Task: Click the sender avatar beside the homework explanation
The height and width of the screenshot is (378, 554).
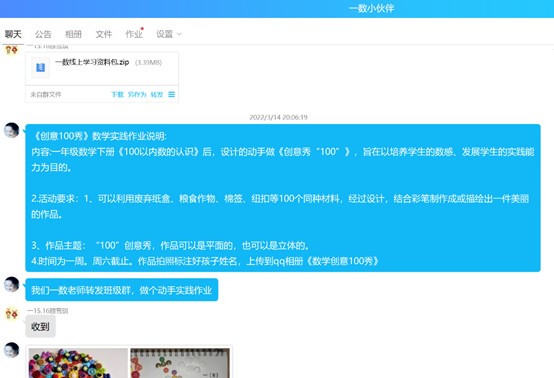Action: 12,130
